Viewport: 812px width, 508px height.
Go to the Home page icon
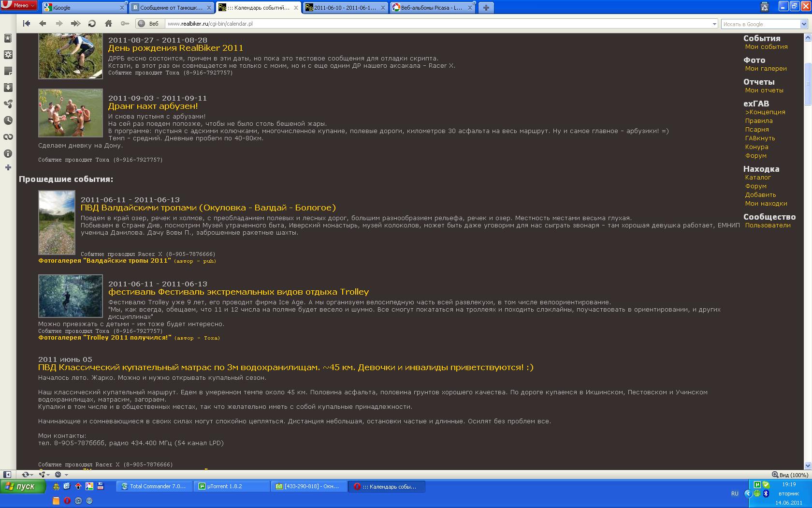(x=108, y=23)
